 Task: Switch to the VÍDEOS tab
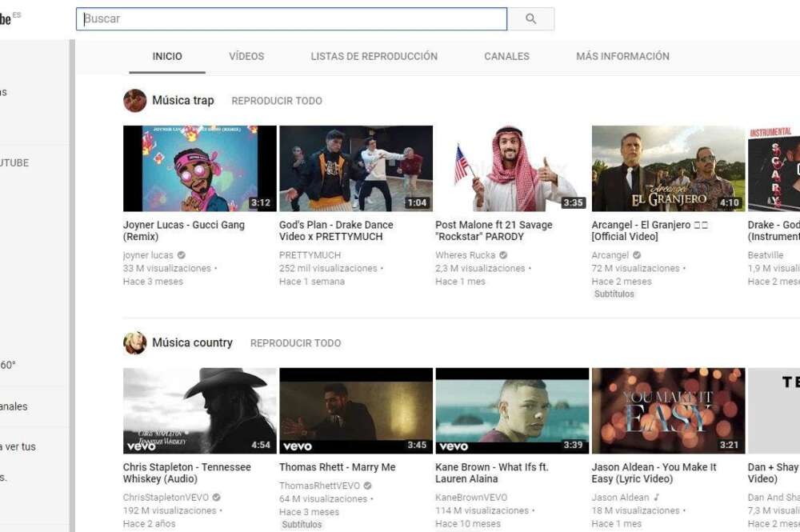pyautogui.click(x=246, y=56)
